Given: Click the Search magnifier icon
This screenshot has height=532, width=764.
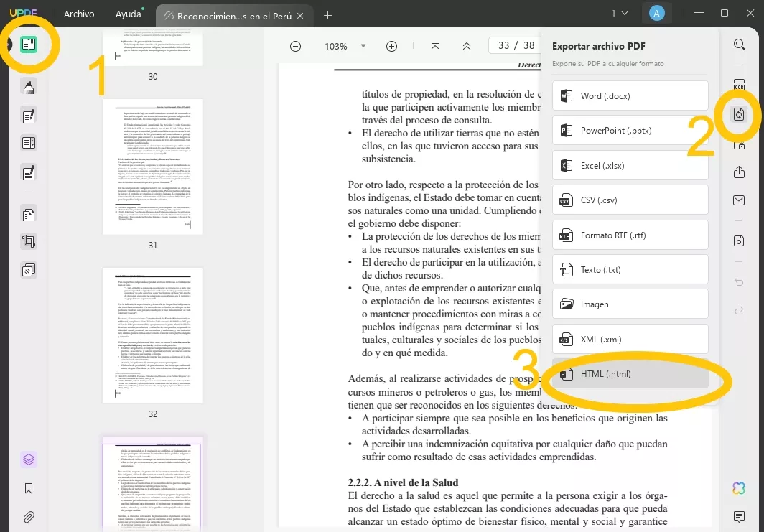Looking at the screenshot, I should 739,45.
